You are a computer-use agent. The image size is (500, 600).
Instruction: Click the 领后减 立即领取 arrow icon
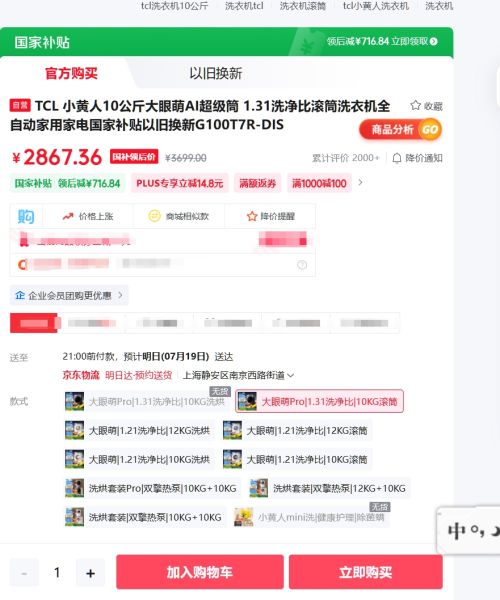pyautogui.click(x=433, y=41)
